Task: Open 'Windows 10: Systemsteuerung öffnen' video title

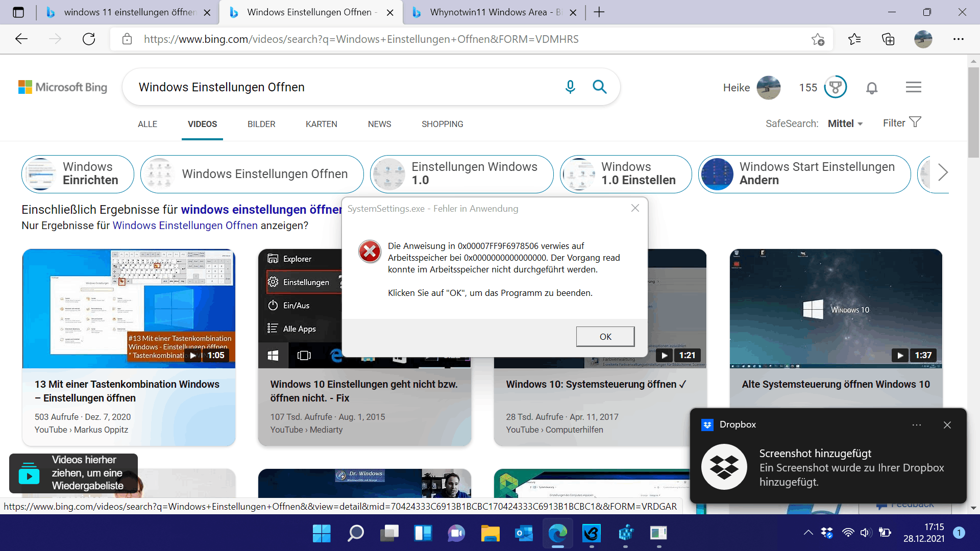Action: [596, 384]
